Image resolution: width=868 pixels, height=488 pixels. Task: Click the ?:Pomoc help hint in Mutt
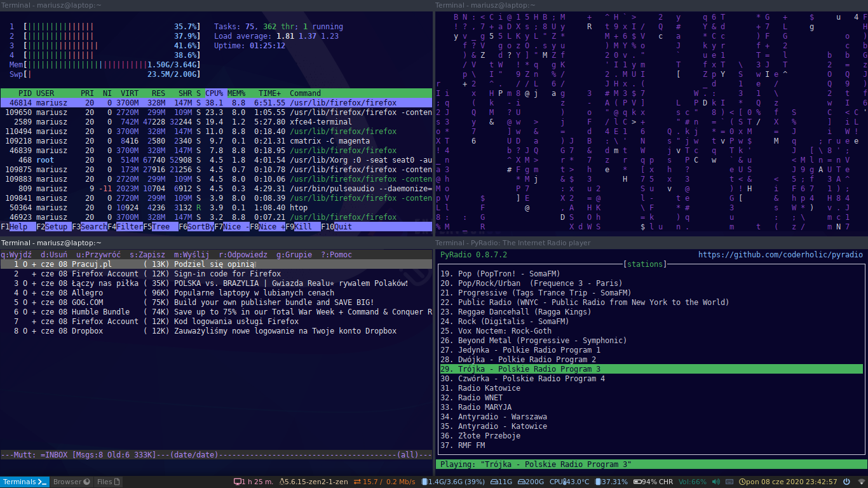coord(336,255)
